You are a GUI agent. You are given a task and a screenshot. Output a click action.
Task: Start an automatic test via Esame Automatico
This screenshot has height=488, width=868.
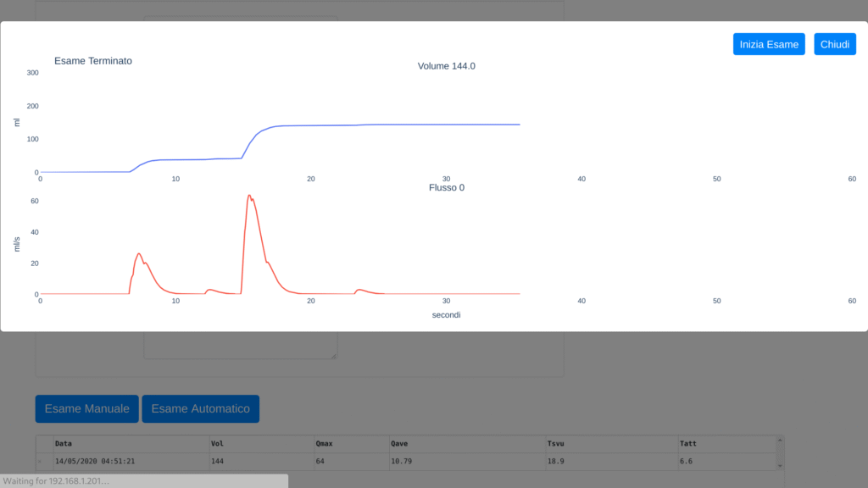200,408
